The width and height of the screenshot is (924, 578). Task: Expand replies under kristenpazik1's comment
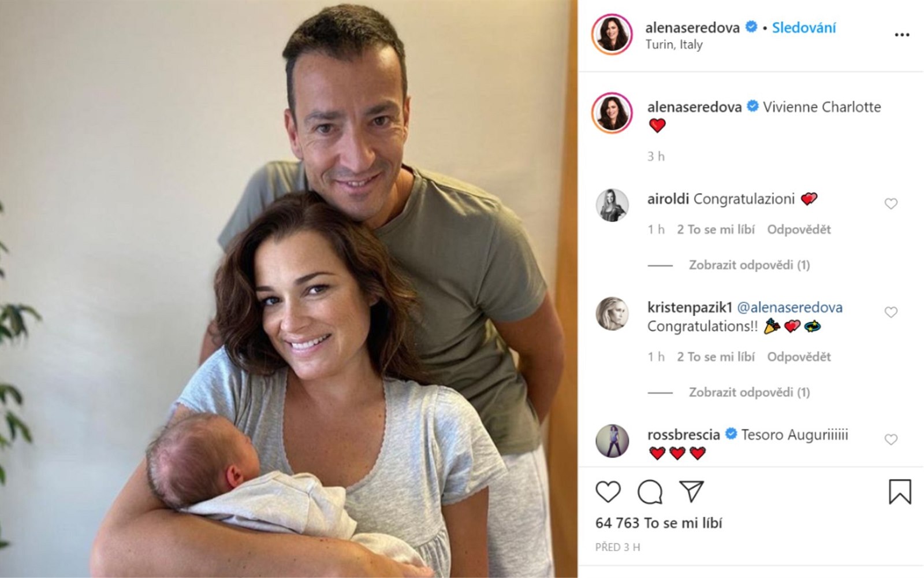pos(749,392)
